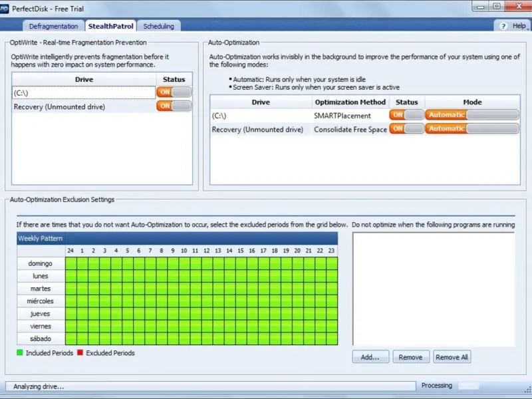Click the hour 24 column header
The width and height of the screenshot is (532, 399).
70,251
